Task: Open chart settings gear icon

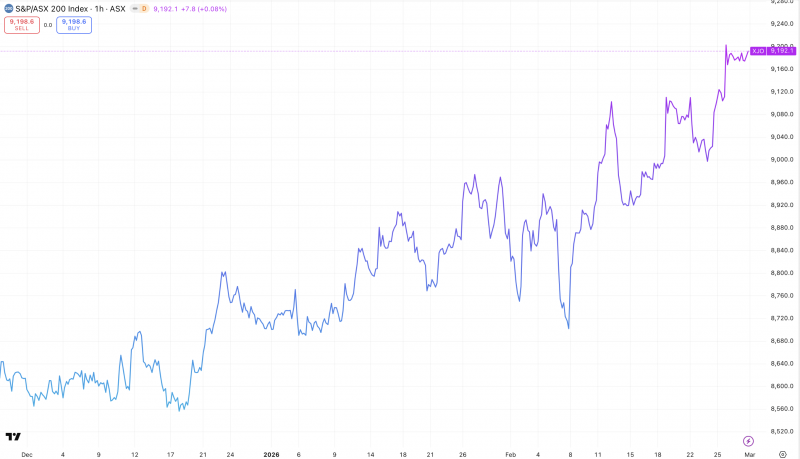Action: 782,453
